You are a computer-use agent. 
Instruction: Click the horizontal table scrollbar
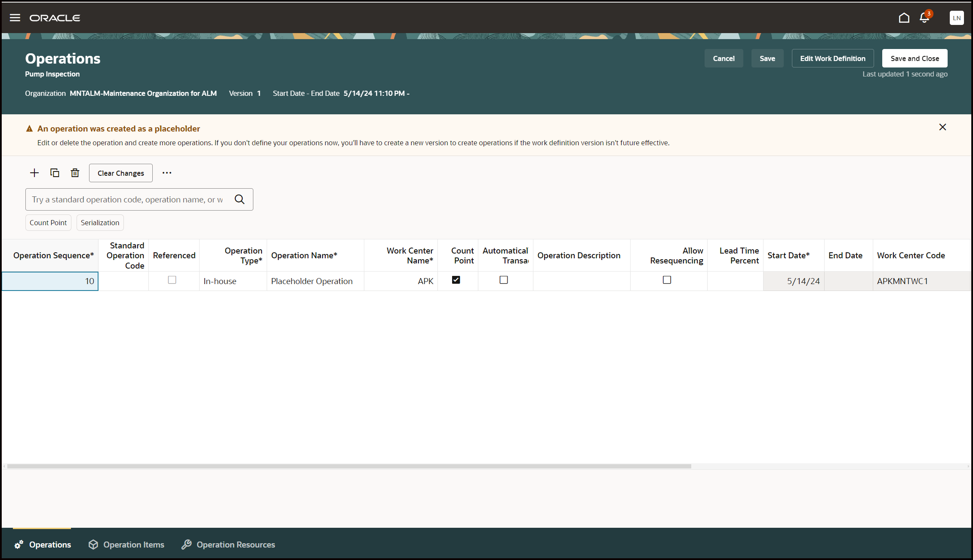click(349, 466)
